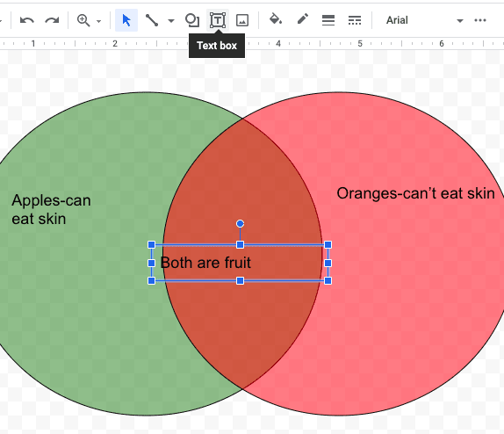The width and height of the screenshot is (504, 434).
Task: Open the Border dash menu
Action: [x=355, y=20]
